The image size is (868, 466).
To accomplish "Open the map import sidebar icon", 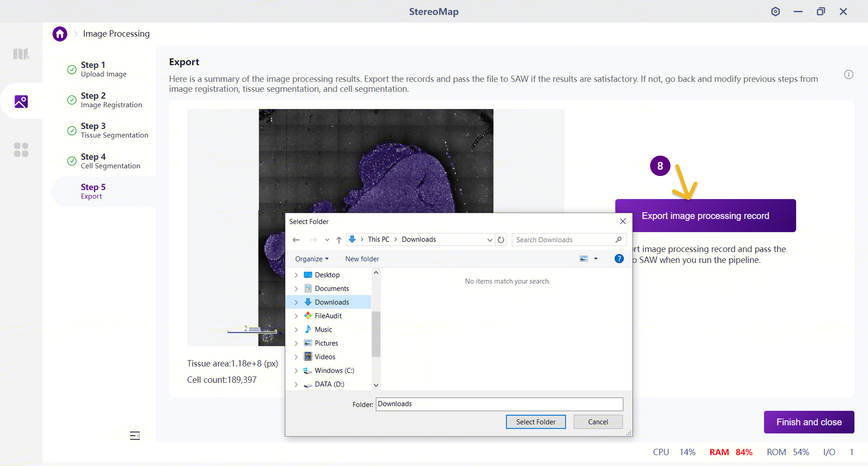I will tap(21, 54).
